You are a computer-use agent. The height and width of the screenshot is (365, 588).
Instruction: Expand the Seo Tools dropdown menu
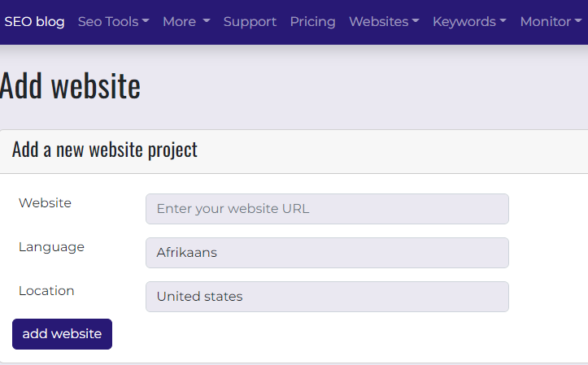(114, 22)
